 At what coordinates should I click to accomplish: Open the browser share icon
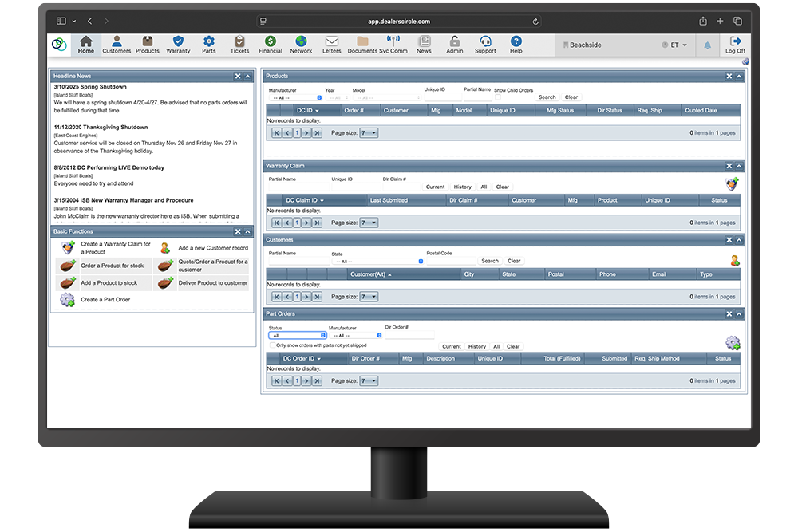703,21
